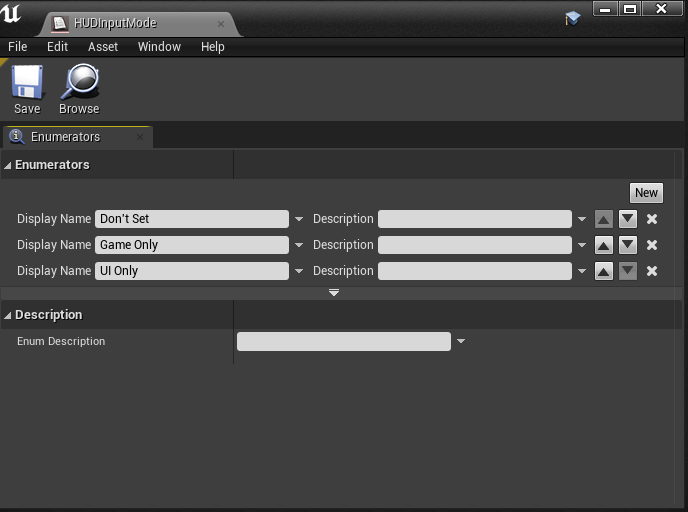
Task: Close the Enumerators panel tab
Action: pyautogui.click(x=140, y=137)
